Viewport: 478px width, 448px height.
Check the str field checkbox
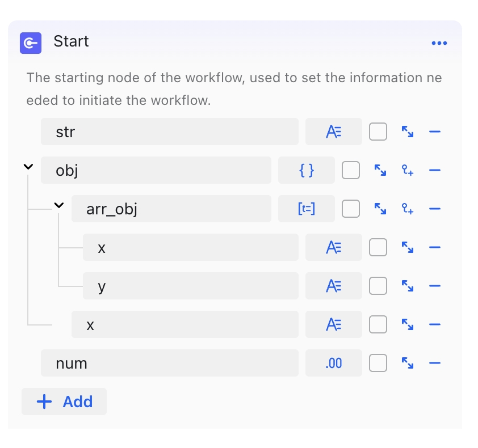point(378,132)
